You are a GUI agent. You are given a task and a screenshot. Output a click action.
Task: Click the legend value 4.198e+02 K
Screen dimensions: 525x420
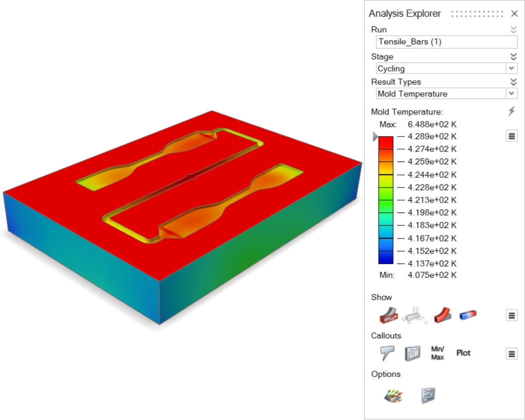pyautogui.click(x=432, y=212)
